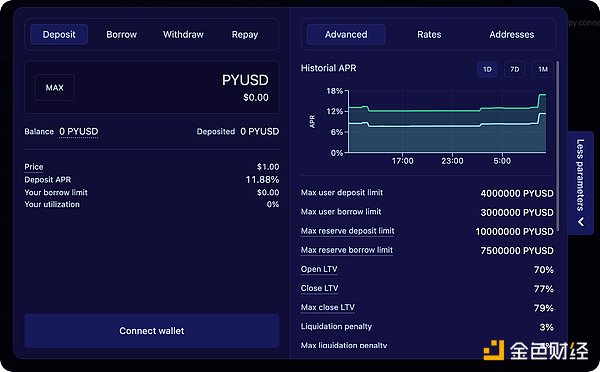Click the 0 PYUSD balance link

(x=78, y=132)
